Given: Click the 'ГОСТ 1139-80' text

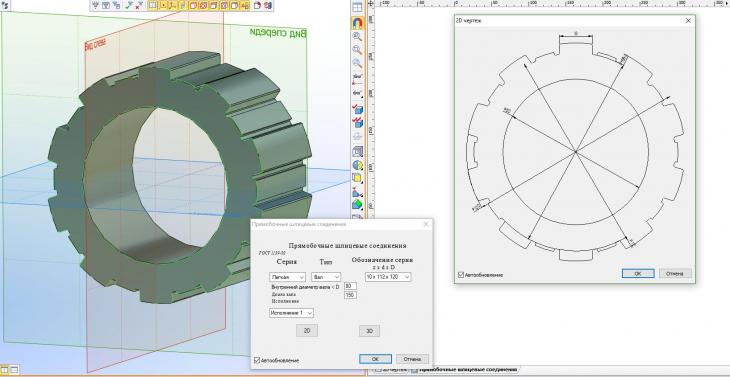Looking at the screenshot, I should (x=271, y=254).
